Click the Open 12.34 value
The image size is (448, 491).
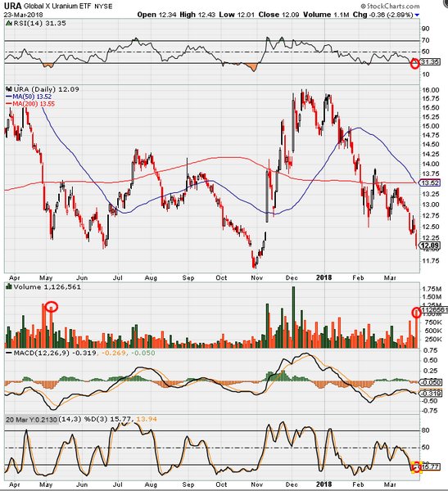coord(156,15)
